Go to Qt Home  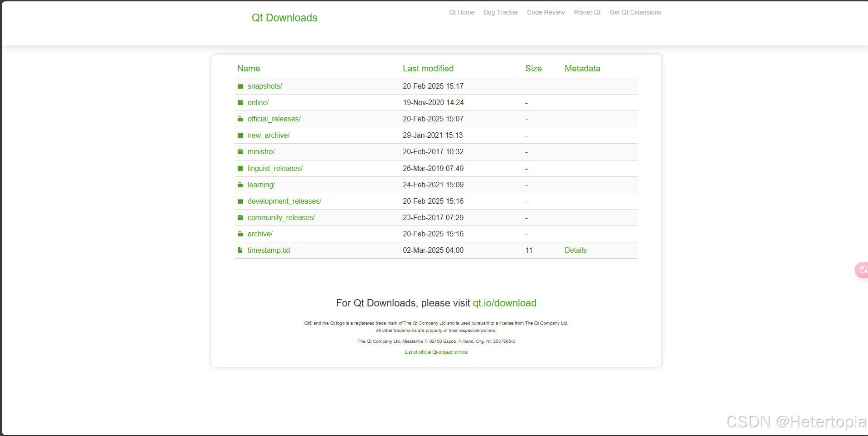click(462, 12)
